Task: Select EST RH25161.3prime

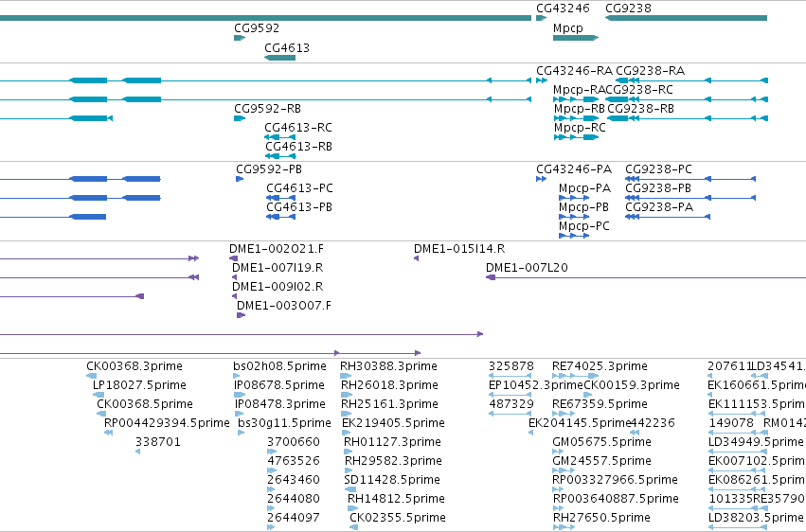Action: tap(389, 404)
